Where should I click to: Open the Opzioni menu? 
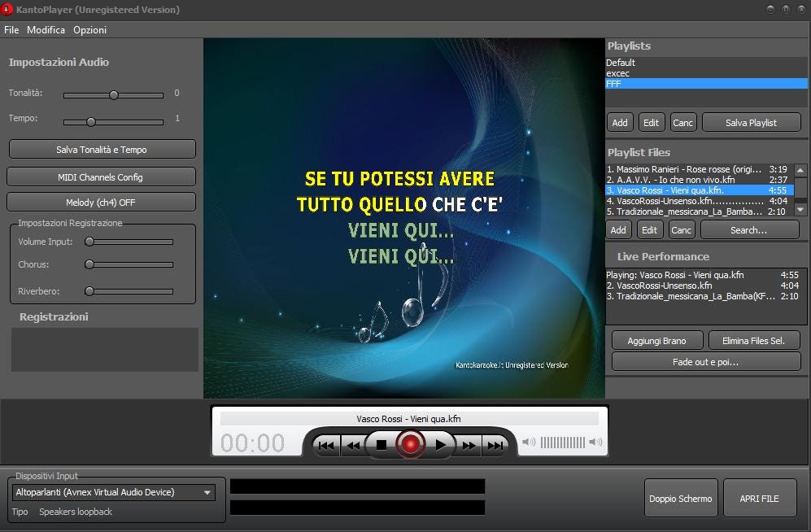(89, 30)
